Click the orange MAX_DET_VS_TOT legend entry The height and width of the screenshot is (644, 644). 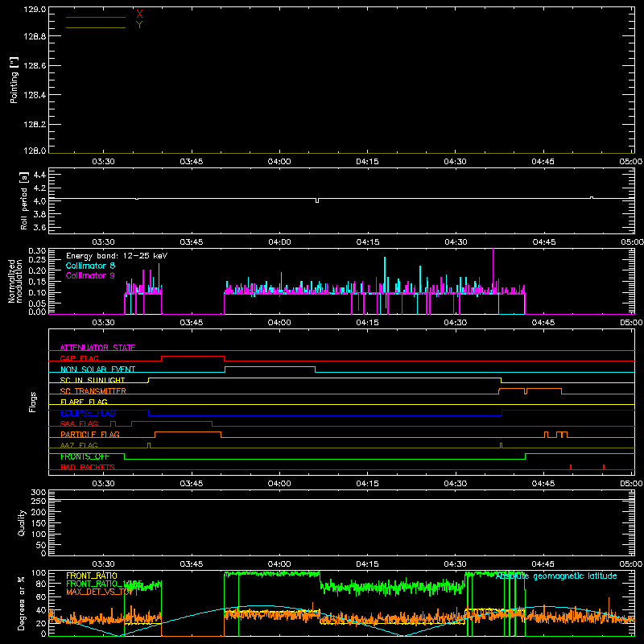pos(100,592)
